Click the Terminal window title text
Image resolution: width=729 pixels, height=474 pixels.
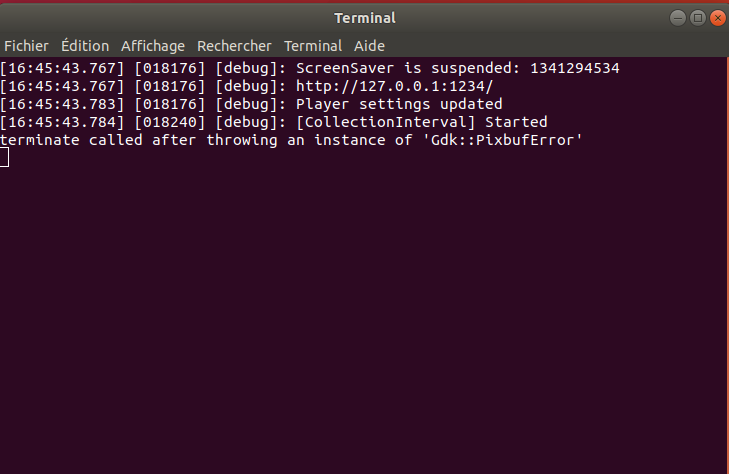(x=365, y=18)
